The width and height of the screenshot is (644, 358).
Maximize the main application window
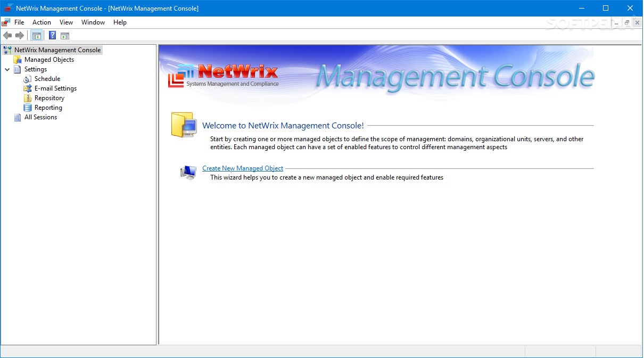[x=606, y=8]
